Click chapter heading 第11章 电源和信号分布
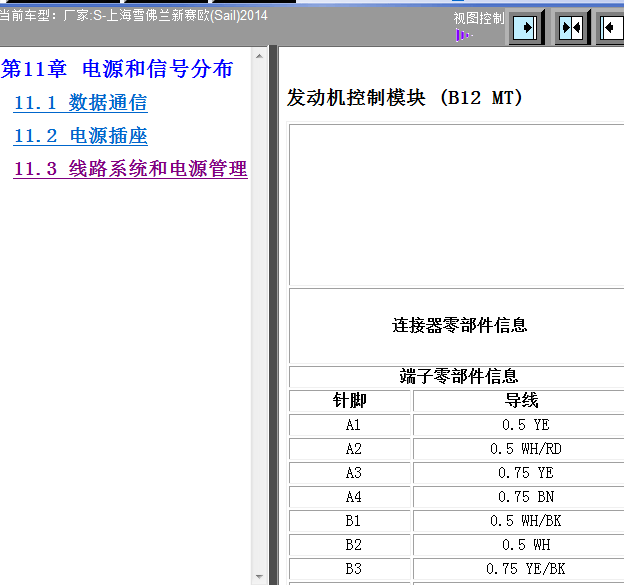 pyautogui.click(x=117, y=69)
